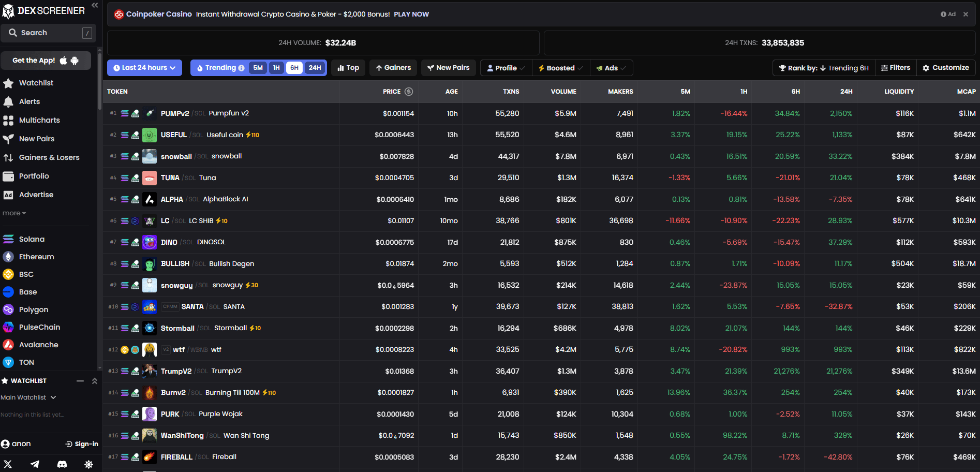
Task: Click the BULLISH token thumbnail image
Action: [x=150, y=264]
